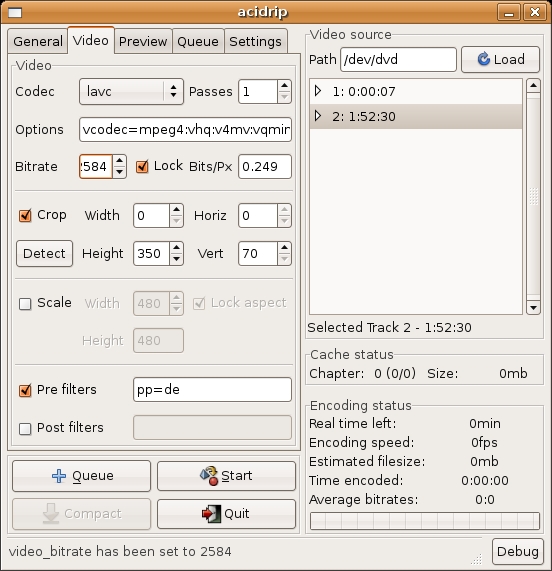
Task: Increase the Passes value with up arrow
Action: [284, 86]
